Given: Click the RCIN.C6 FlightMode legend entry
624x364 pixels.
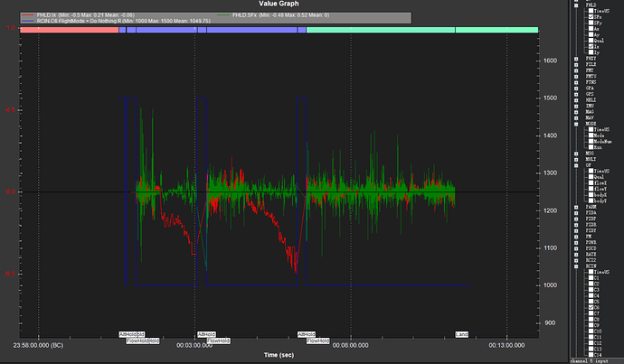Looking at the screenshot, I should point(116,21).
